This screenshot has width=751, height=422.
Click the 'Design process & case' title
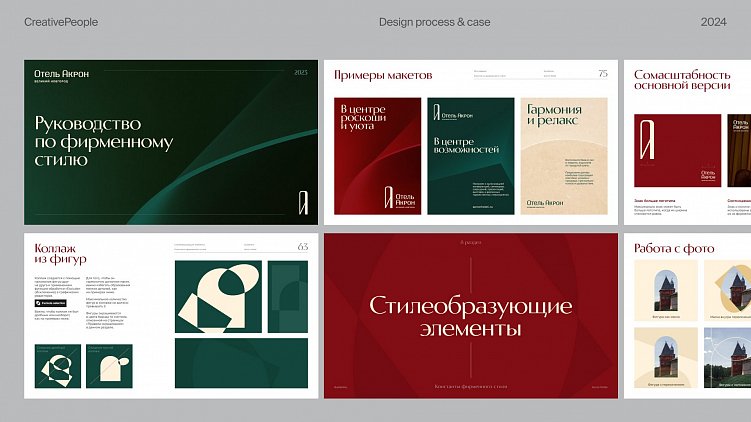click(434, 22)
